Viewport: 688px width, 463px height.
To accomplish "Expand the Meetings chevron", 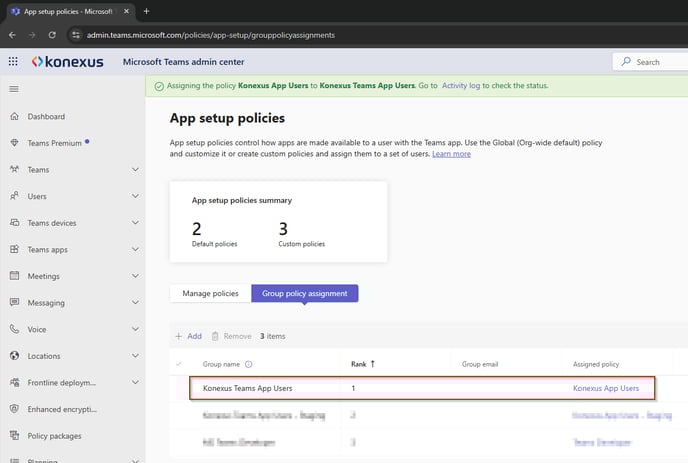I will pyautogui.click(x=136, y=276).
